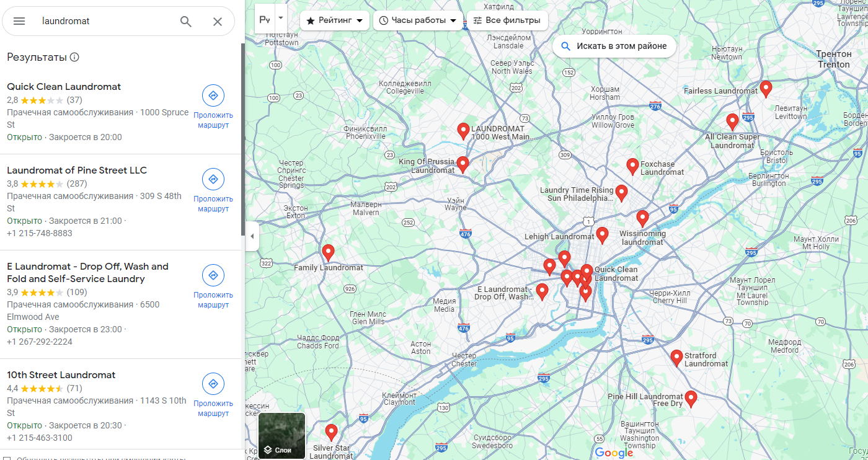Select the E Laundromat Drop Off map pin

(542, 291)
